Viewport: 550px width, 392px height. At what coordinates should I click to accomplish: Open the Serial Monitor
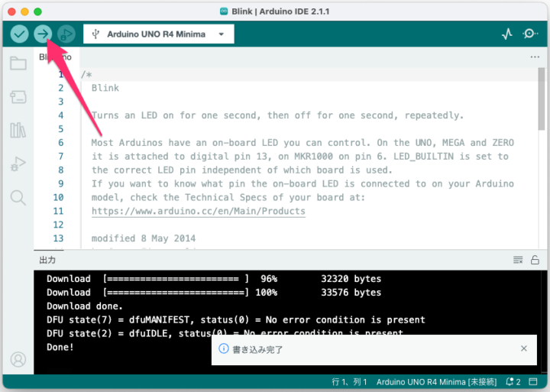530,34
